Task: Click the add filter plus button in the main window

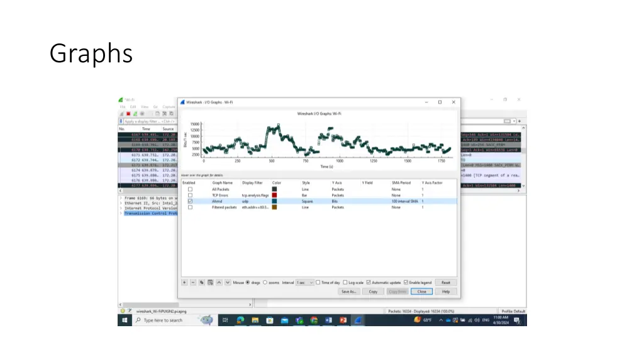Action: tap(519, 121)
